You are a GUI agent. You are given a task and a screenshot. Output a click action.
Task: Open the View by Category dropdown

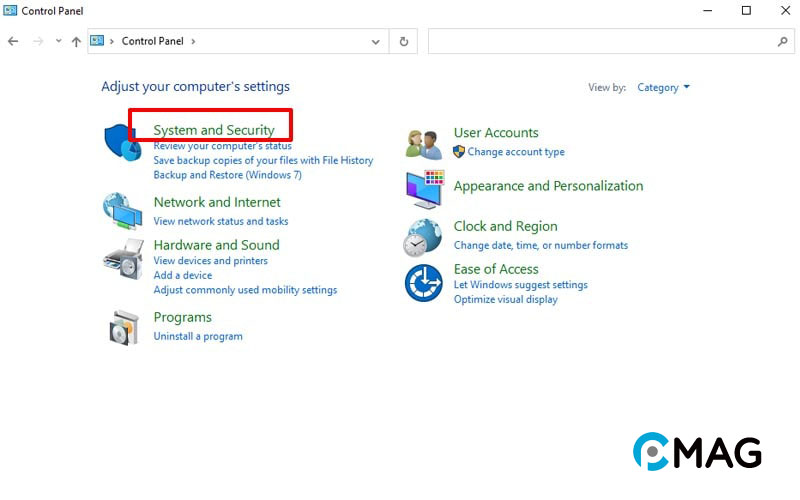pos(664,88)
